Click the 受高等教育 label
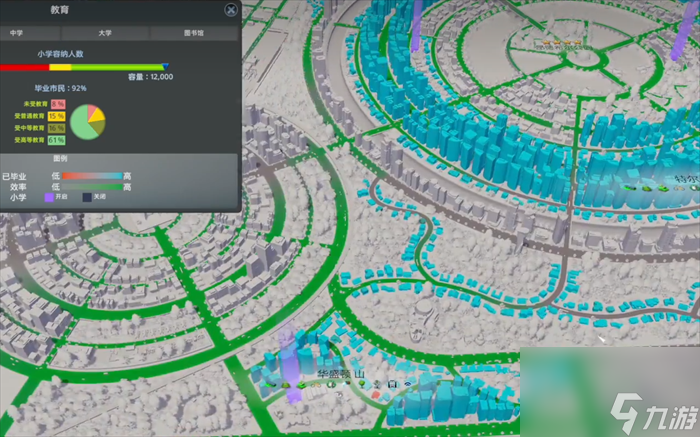 click(x=29, y=140)
